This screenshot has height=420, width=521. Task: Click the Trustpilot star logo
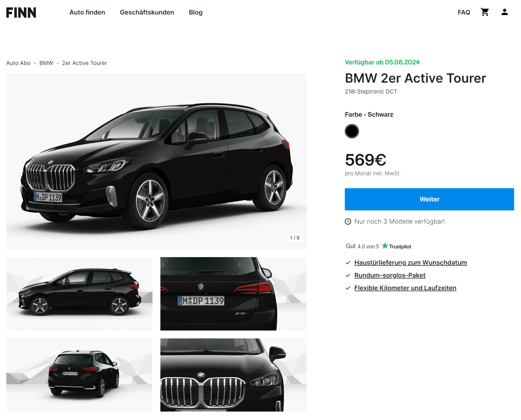point(385,246)
